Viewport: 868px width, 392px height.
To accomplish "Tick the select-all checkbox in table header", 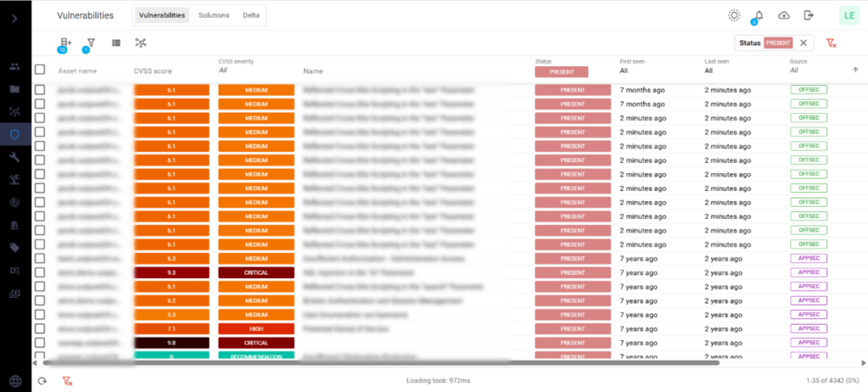I will [x=40, y=70].
